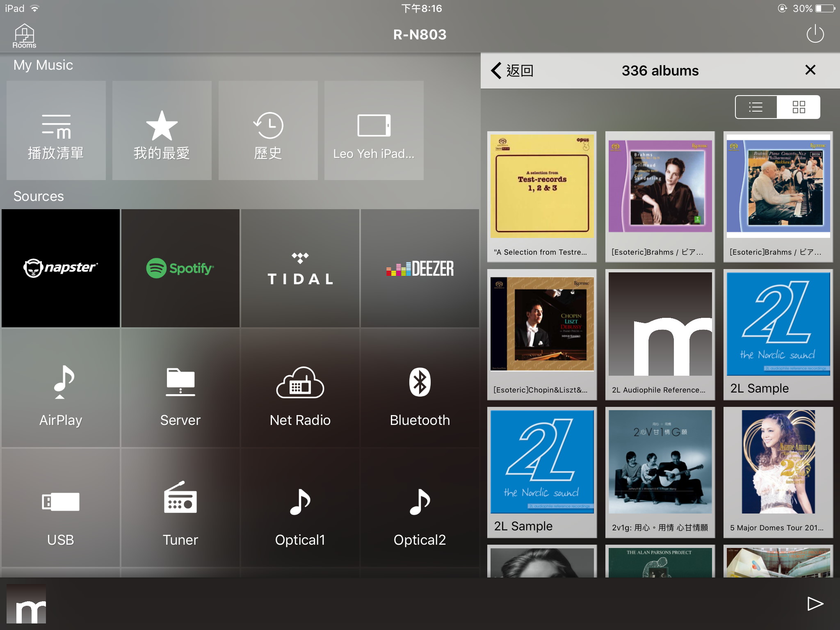Select Napster source
The width and height of the screenshot is (840, 630).
(61, 268)
